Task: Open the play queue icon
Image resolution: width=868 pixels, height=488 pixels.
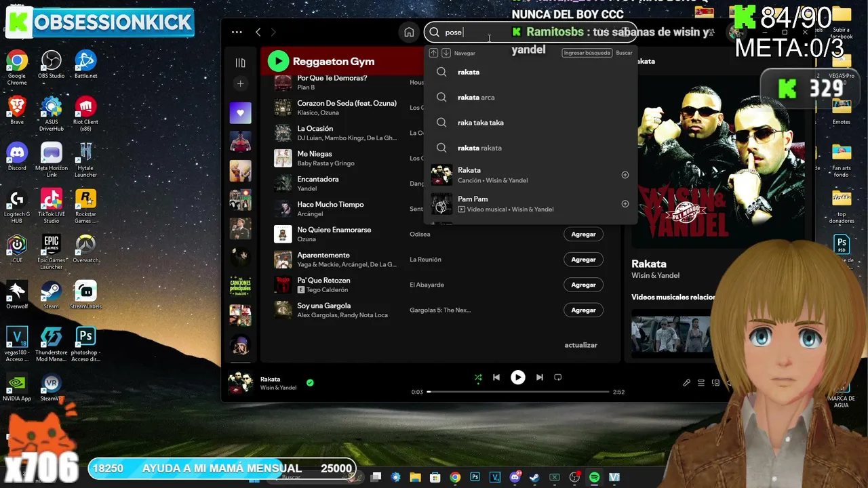Action: pyautogui.click(x=701, y=383)
